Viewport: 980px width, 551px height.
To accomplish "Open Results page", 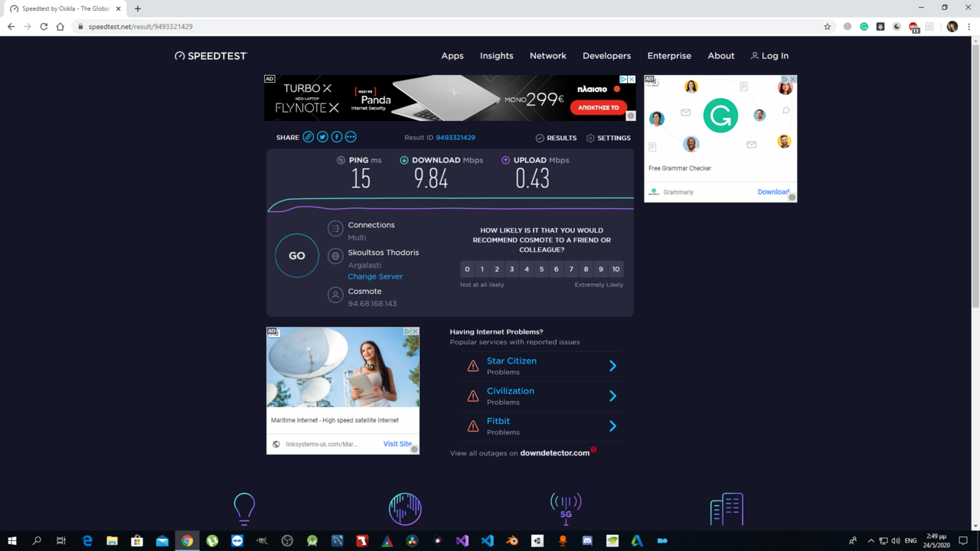I will 556,138.
